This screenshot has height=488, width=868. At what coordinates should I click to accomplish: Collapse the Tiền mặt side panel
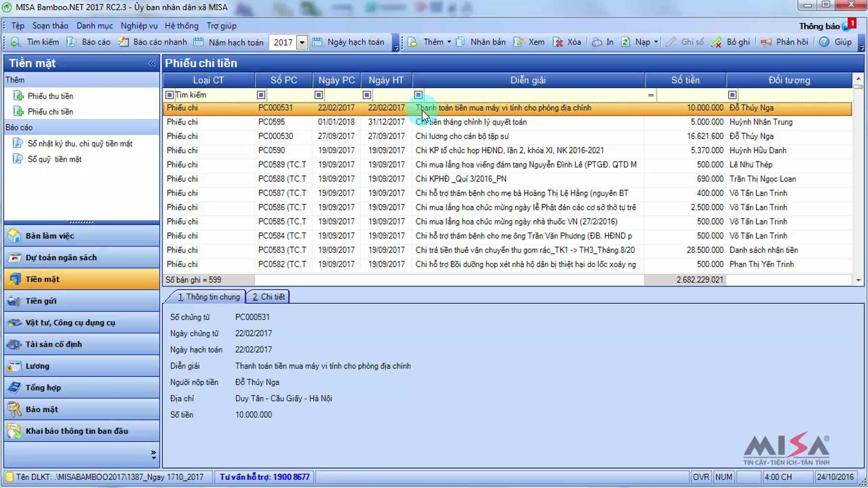click(x=152, y=63)
